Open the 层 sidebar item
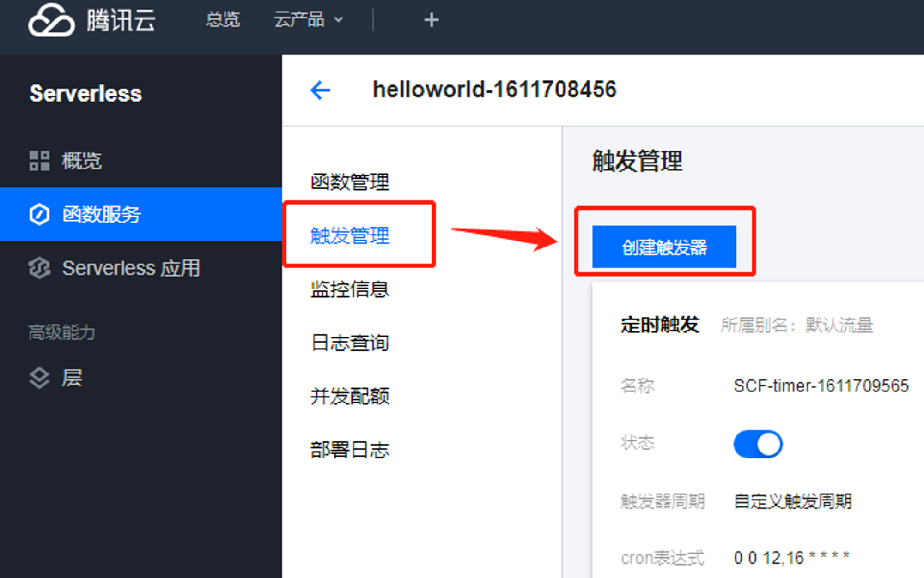This screenshot has width=924, height=578. click(141, 378)
